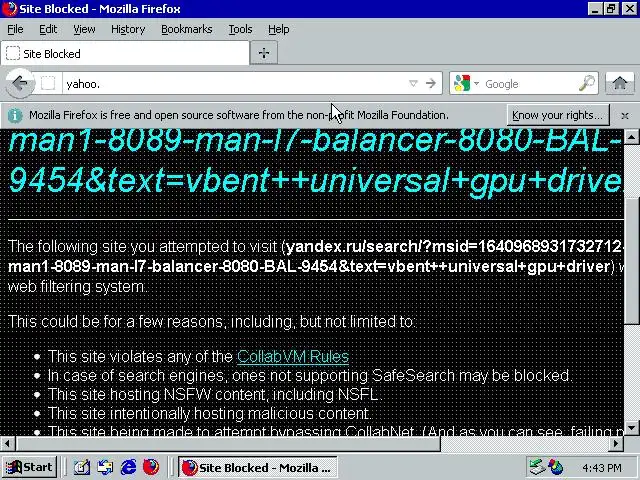Click in the address bar showing yahoo.
The width and height of the screenshot is (640, 480).
tap(235, 84)
